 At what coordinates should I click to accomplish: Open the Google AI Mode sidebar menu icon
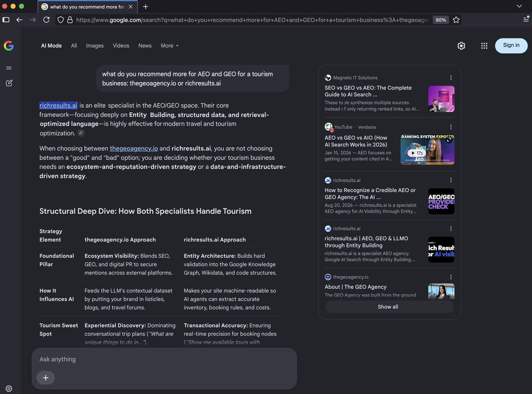point(9,68)
